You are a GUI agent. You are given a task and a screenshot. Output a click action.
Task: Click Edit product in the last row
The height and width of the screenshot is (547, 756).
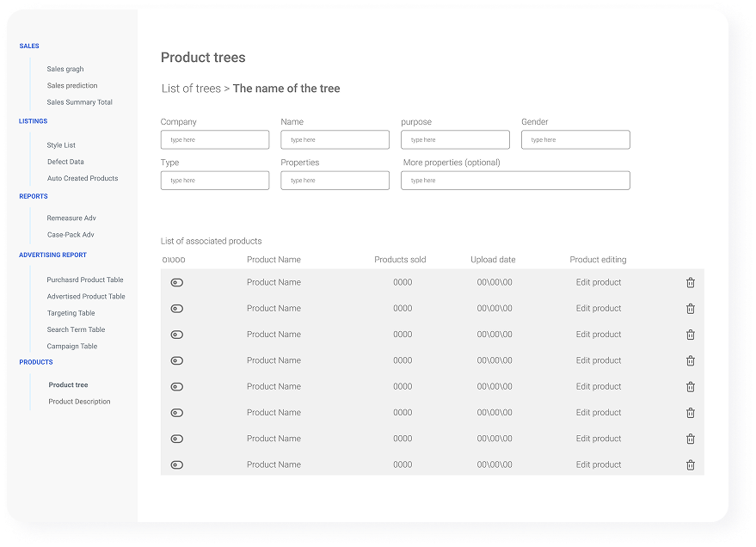[x=599, y=464]
